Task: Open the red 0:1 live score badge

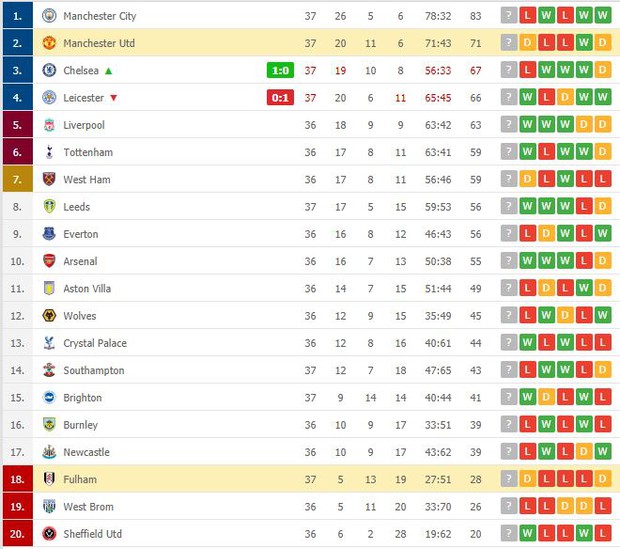Action: point(280,98)
